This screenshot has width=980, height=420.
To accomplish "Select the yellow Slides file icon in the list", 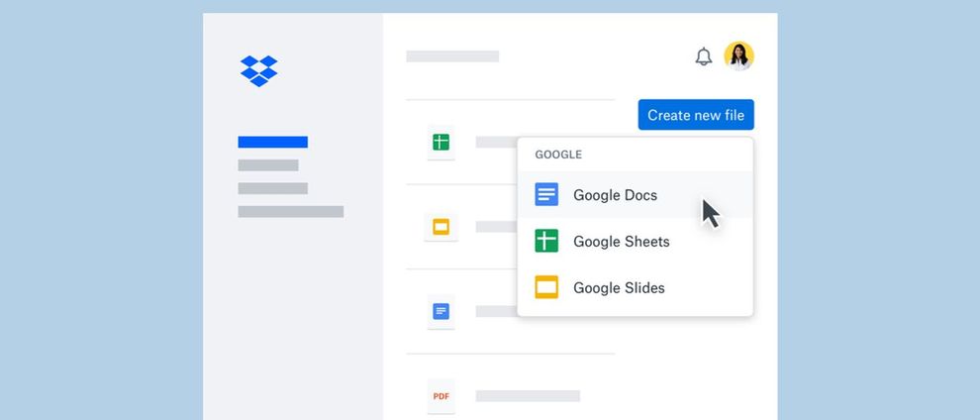I will tap(441, 226).
